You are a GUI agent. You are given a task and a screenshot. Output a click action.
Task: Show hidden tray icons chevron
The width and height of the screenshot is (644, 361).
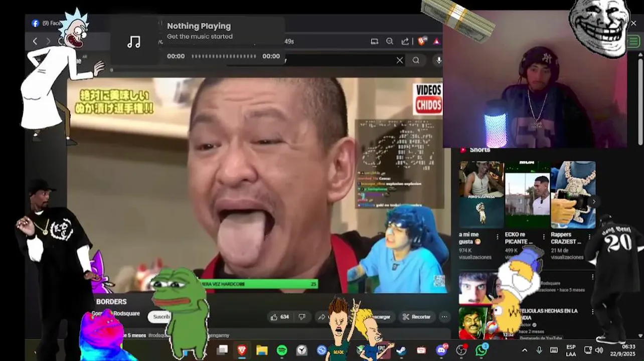[x=525, y=350]
